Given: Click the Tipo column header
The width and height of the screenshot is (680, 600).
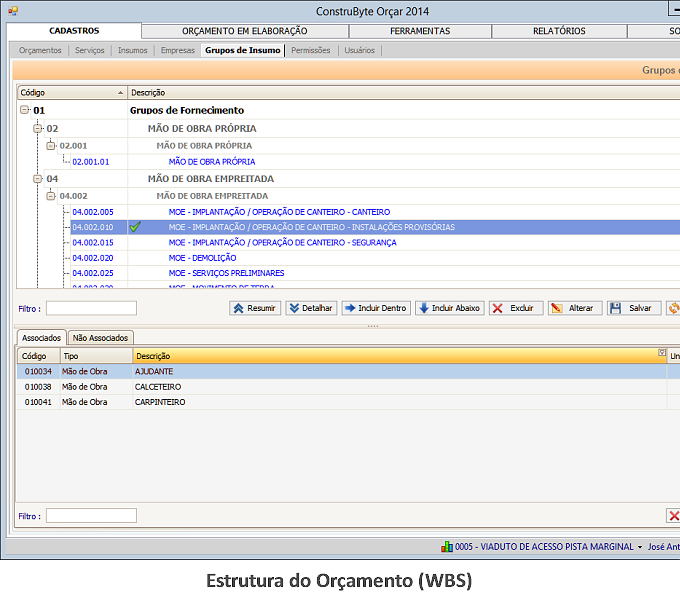Looking at the screenshot, I should click(96, 356).
